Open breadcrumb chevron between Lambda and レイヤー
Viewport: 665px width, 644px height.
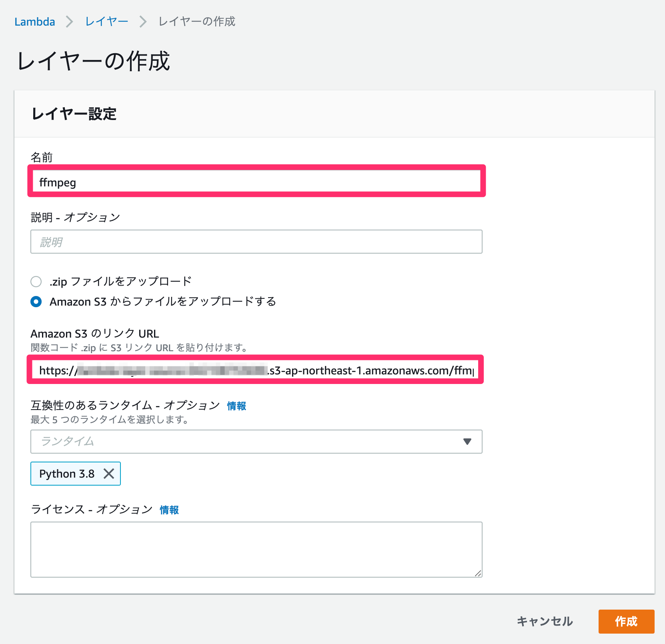click(x=70, y=21)
